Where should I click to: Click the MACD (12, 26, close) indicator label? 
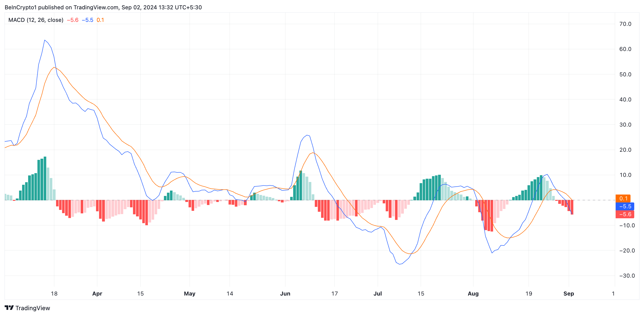point(36,20)
